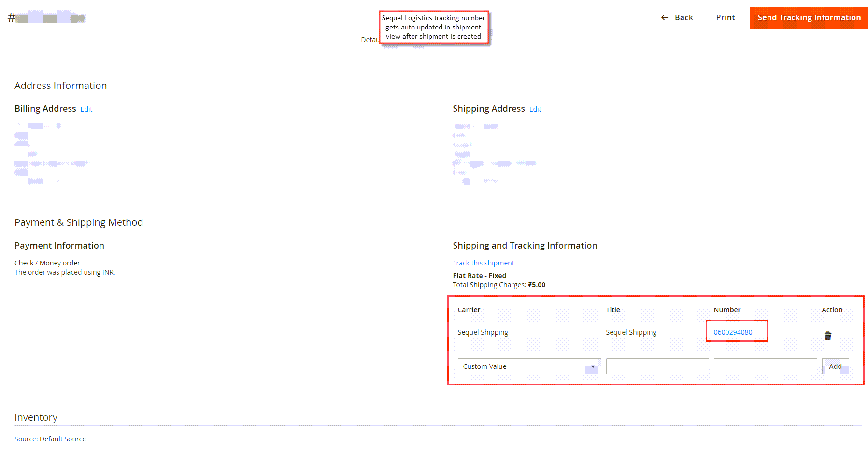Edit the Billing Address
The image size is (868, 454).
[x=86, y=109]
